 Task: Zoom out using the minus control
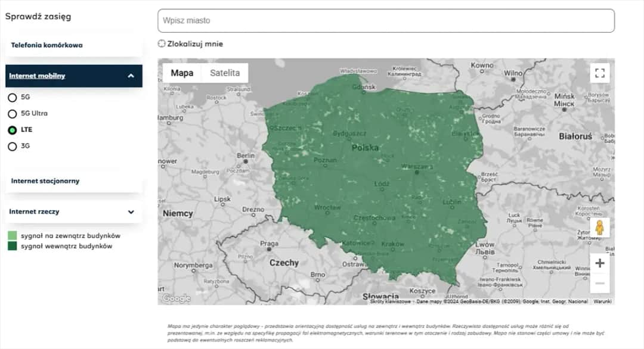(x=600, y=282)
